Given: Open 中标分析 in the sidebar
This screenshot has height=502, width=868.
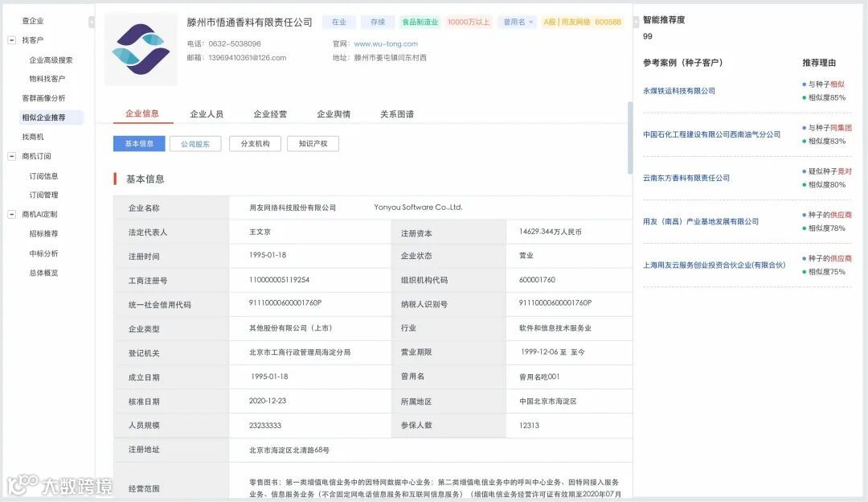Looking at the screenshot, I should (43, 253).
